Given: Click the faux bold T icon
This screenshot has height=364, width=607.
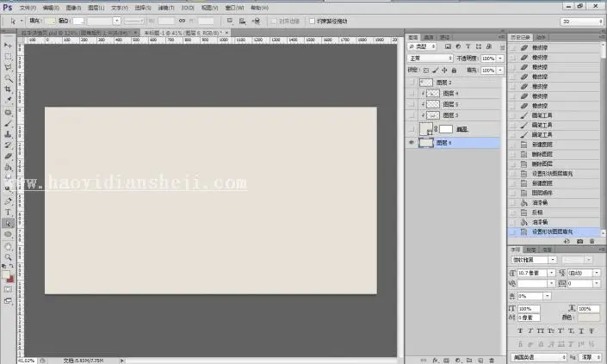Looking at the screenshot, I should tap(520, 330).
